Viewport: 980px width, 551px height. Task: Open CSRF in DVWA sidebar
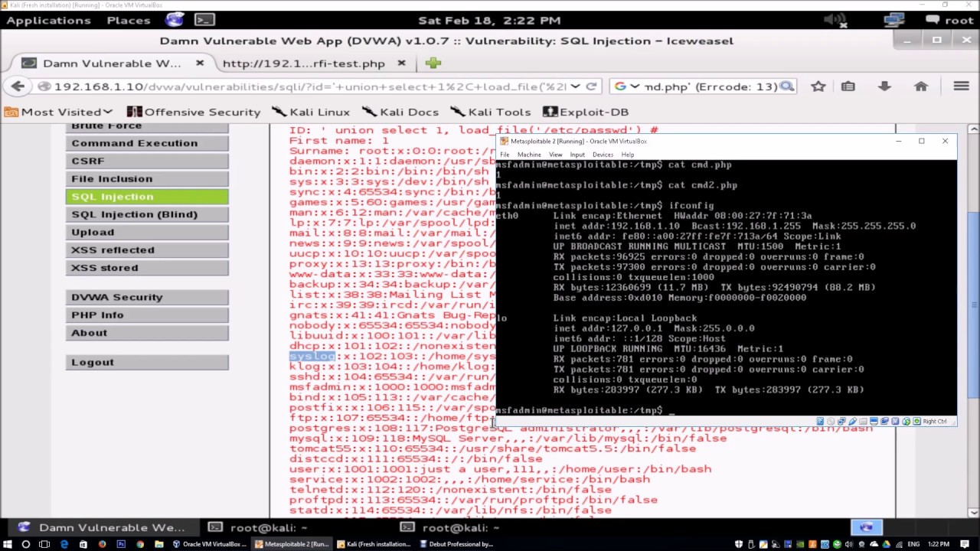click(147, 161)
